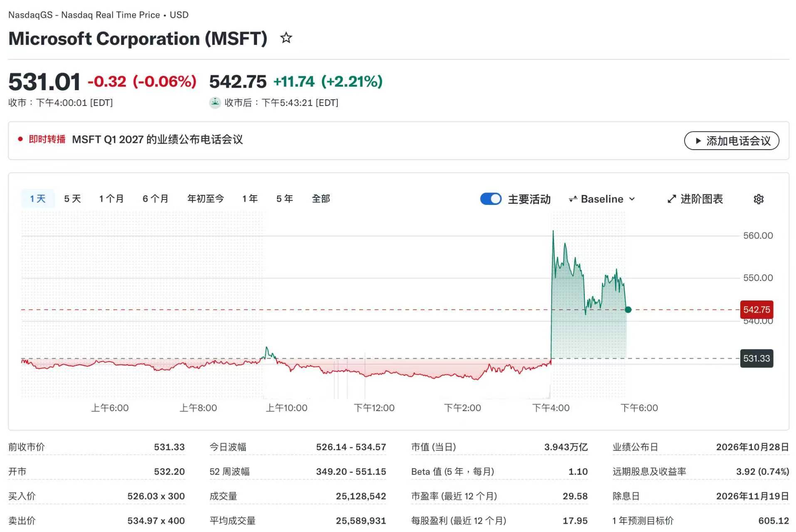Click the 远期股息及收益率 value 3.92 (0.74%)
Image resolution: width=796 pixels, height=532 pixels.
(x=762, y=471)
